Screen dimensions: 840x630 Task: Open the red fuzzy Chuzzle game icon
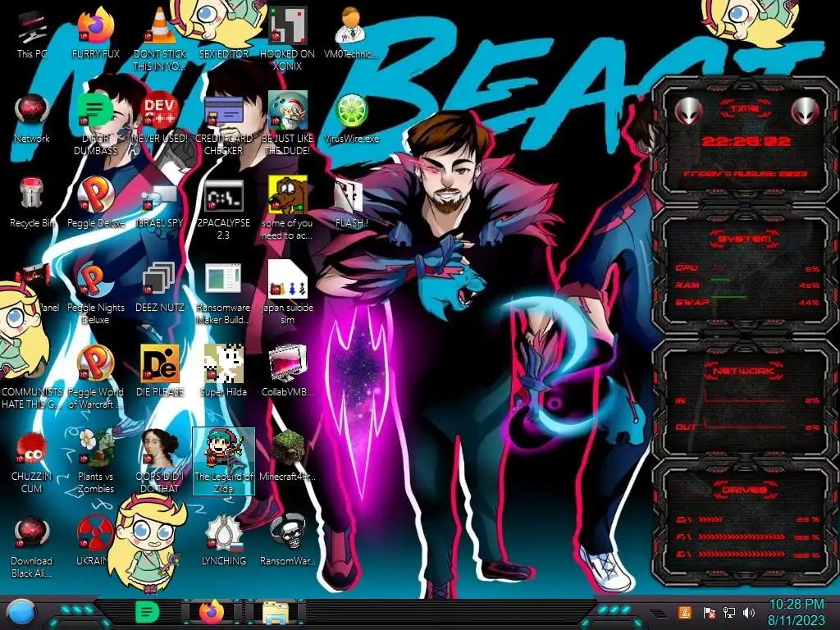coord(32,462)
